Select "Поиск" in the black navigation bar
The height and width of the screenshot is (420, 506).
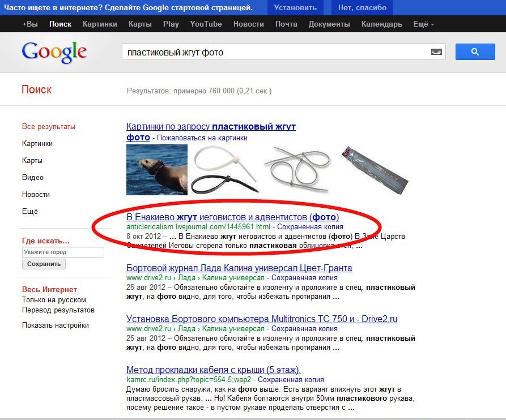[x=60, y=24]
